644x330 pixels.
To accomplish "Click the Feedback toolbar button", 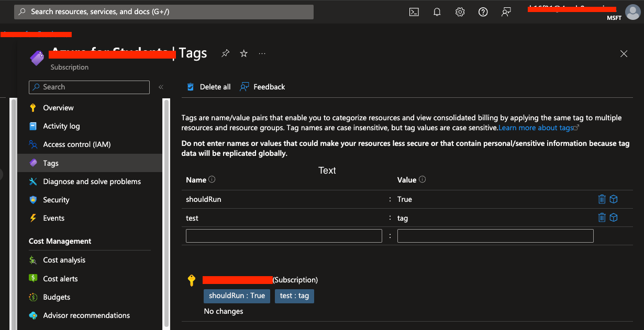I will tap(262, 87).
